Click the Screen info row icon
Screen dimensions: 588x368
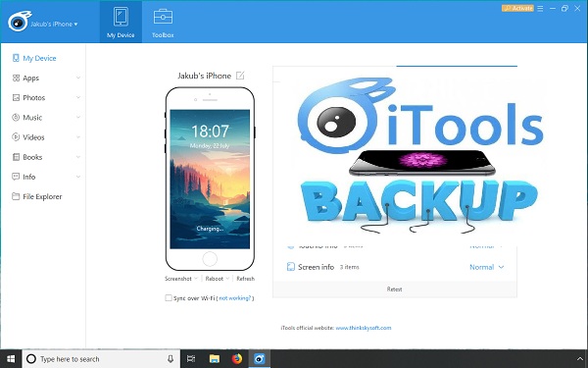pos(291,267)
